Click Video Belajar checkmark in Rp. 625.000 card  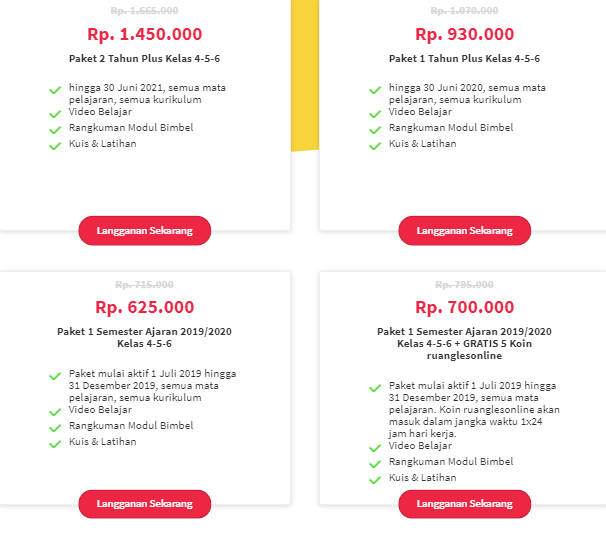55,411
